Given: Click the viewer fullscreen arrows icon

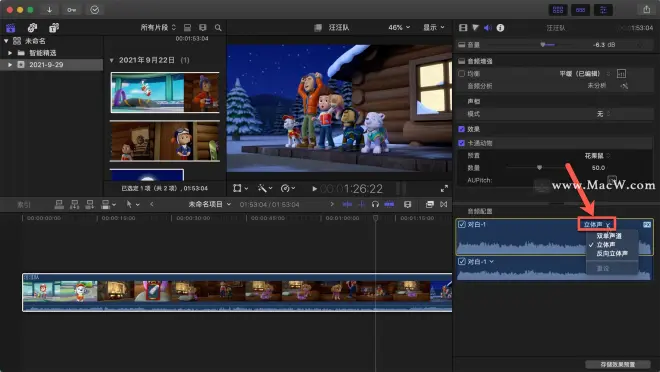Looking at the screenshot, I should (444, 189).
